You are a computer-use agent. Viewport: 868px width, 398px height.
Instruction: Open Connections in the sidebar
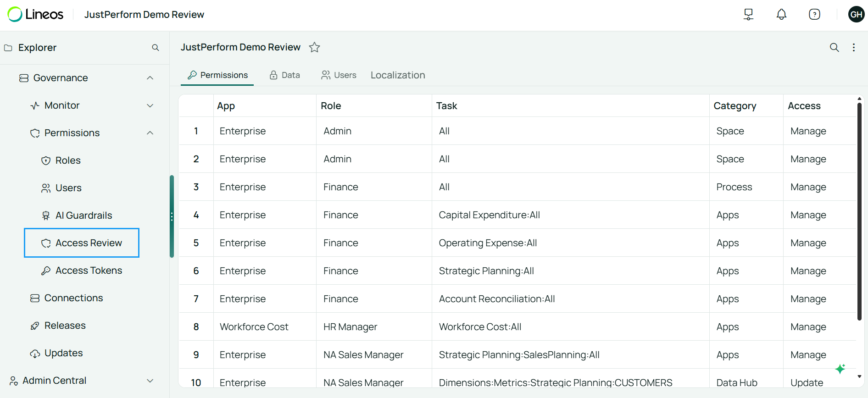click(73, 298)
